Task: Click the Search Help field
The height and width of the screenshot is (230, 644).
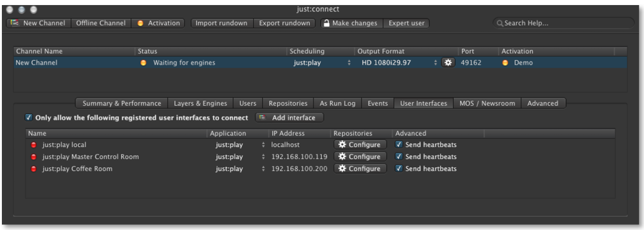Action: click(x=563, y=23)
